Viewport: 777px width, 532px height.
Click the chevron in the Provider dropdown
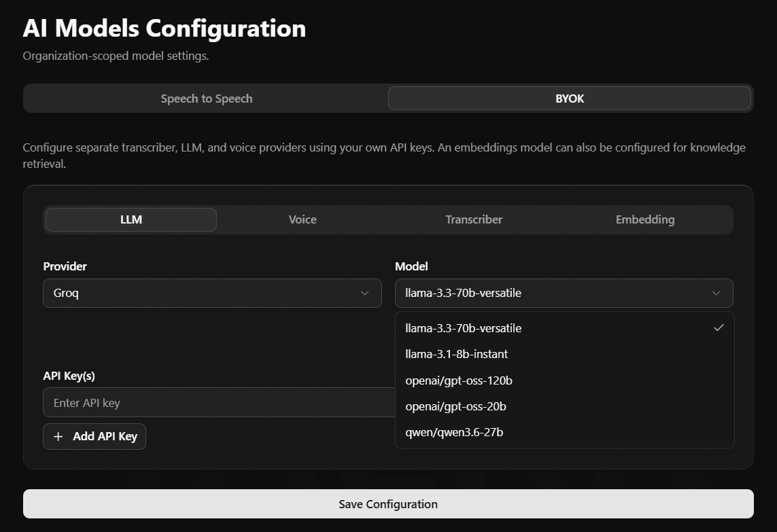[365, 294]
